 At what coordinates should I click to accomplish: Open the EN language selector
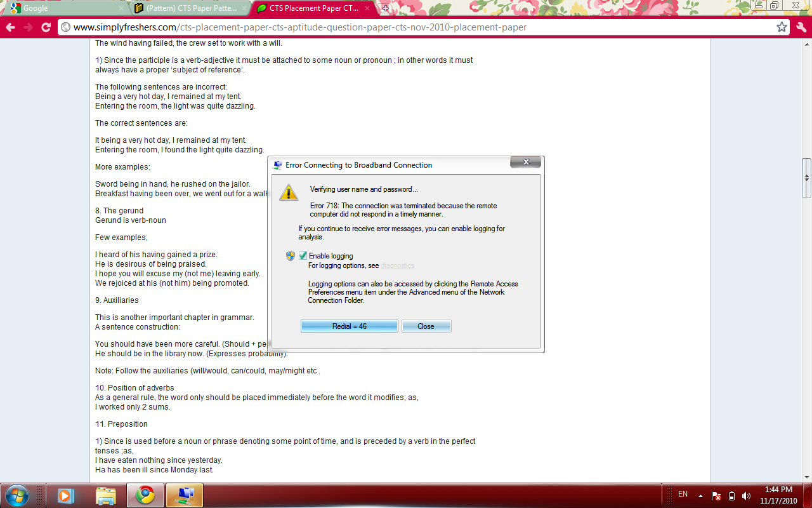pyautogui.click(x=683, y=495)
